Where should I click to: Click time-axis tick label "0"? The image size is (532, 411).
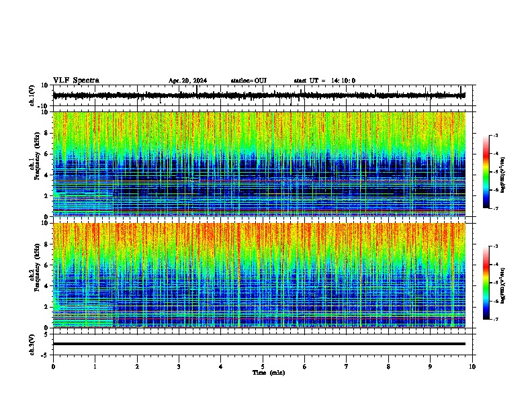coord(53,367)
